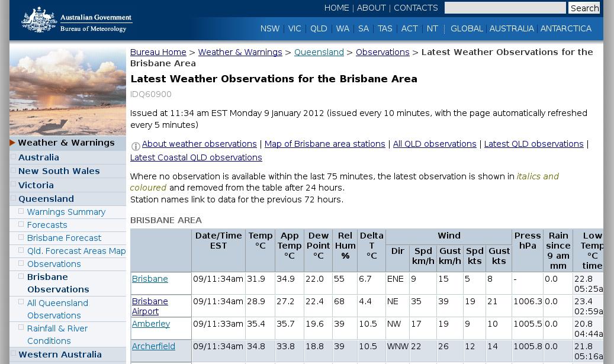Select the ACT state tab

(409, 28)
